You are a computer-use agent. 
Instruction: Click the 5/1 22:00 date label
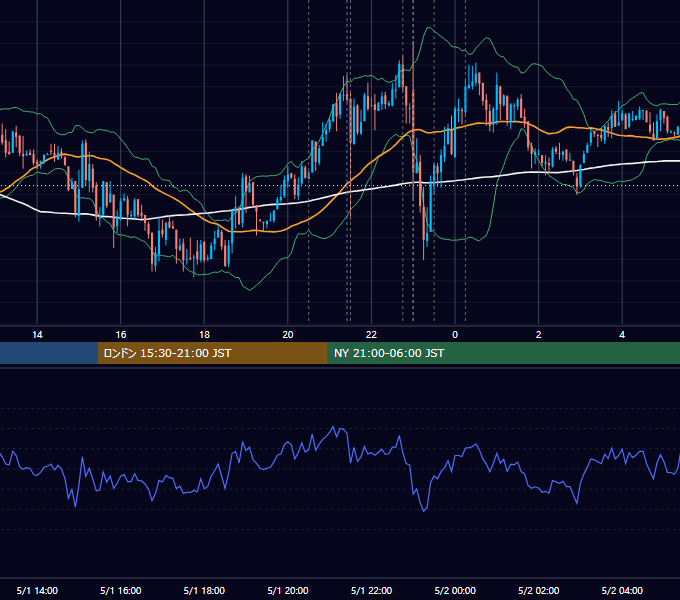(371, 590)
